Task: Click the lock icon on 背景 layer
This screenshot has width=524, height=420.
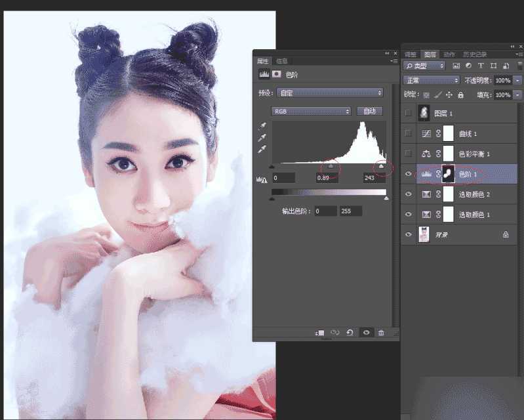Action: tap(506, 234)
